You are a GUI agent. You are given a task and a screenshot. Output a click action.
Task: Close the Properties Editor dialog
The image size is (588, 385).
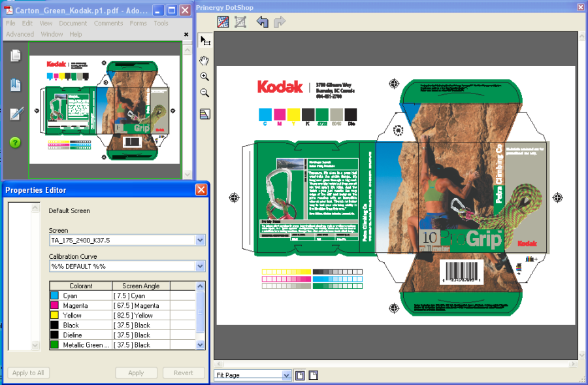[x=201, y=190]
